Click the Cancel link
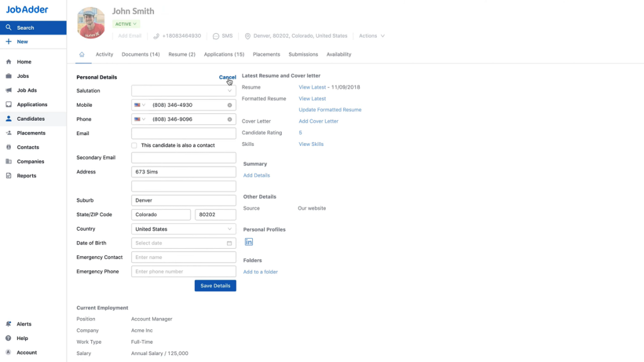This screenshot has height=362, width=644. [x=227, y=77]
